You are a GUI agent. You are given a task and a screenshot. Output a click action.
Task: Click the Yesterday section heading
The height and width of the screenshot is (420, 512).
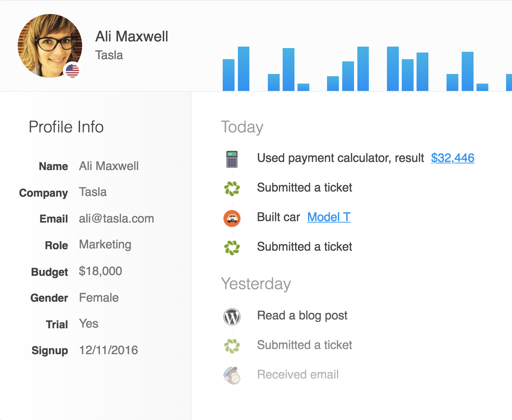256,284
